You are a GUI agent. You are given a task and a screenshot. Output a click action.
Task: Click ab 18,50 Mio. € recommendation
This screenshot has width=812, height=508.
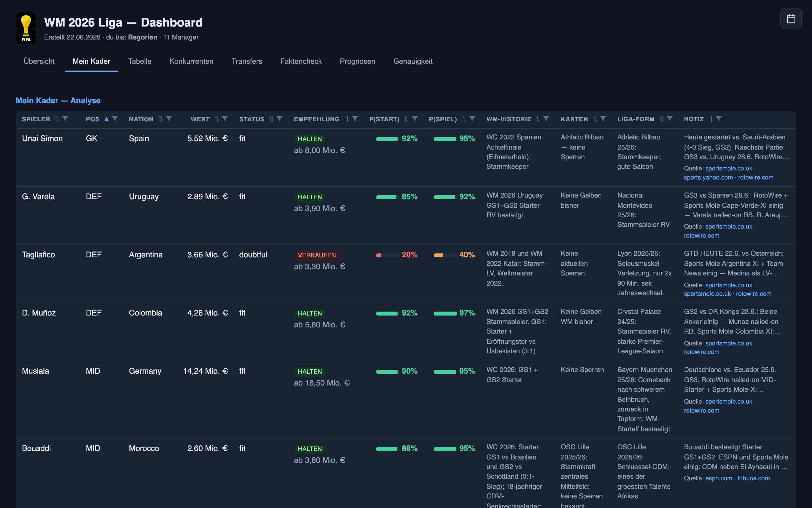pyautogui.click(x=321, y=383)
